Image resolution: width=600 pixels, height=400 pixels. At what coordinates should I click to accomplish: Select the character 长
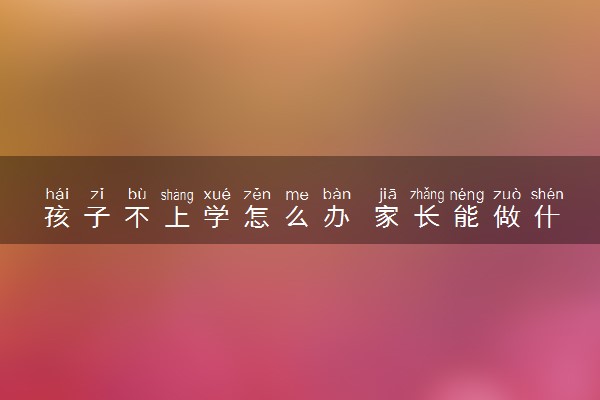click(427, 217)
